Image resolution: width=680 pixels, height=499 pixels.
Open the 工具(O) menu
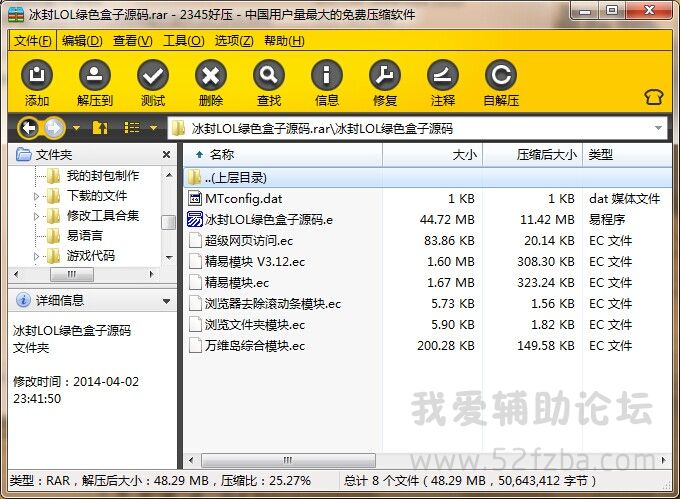tap(183, 41)
